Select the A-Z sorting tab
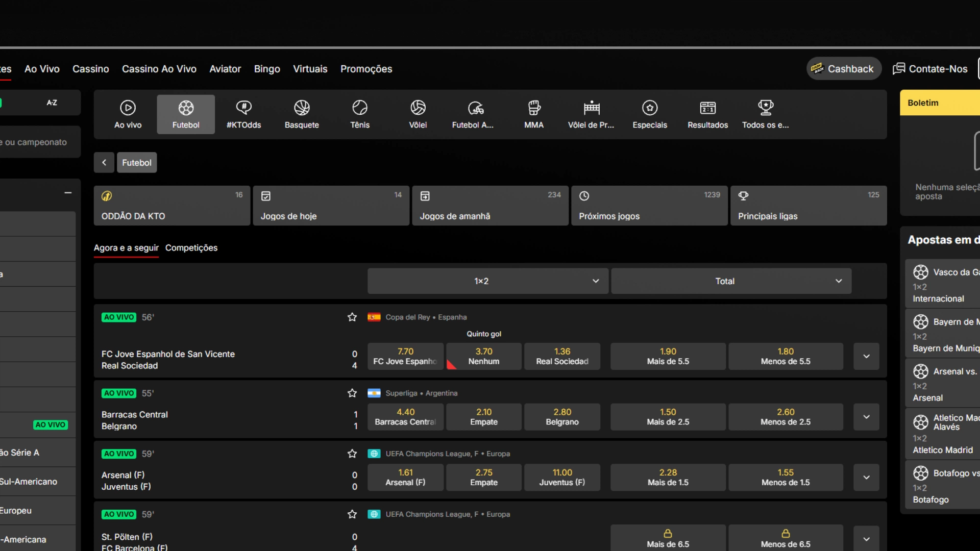The width and height of the screenshot is (980, 551). click(52, 103)
